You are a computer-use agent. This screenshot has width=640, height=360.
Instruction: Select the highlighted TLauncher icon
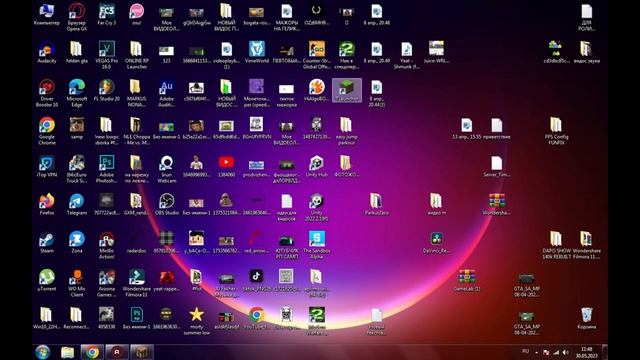pyautogui.click(x=347, y=90)
